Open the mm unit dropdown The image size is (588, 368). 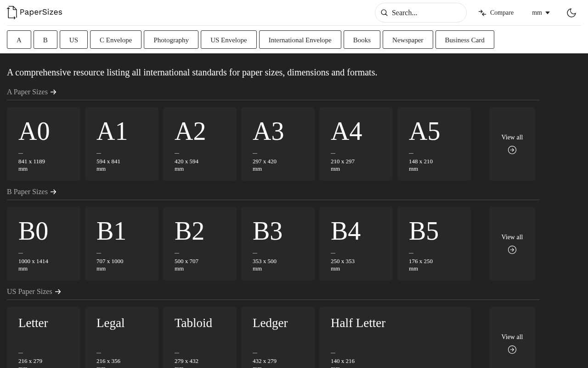pos(540,12)
